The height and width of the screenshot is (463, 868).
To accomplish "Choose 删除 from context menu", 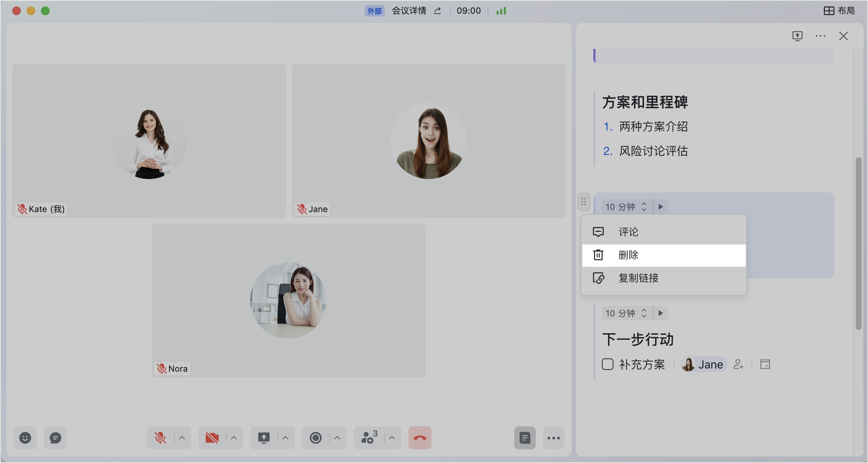I will [664, 255].
